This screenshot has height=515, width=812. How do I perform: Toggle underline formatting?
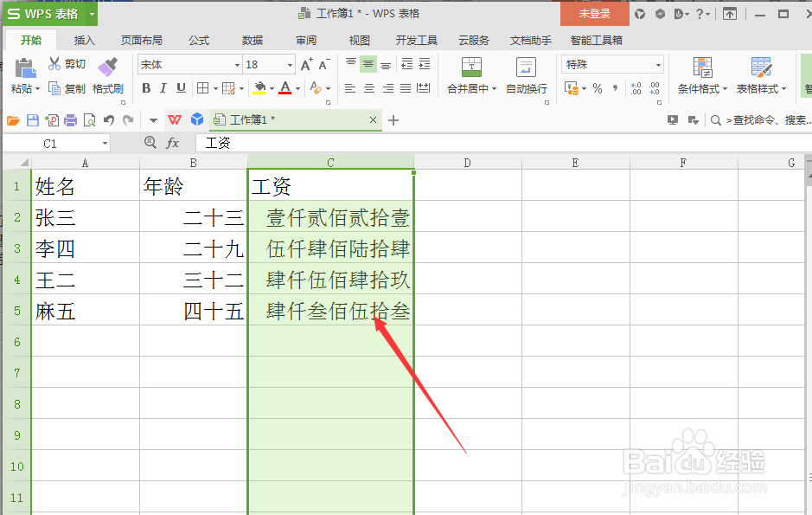(x=180, y=87)
